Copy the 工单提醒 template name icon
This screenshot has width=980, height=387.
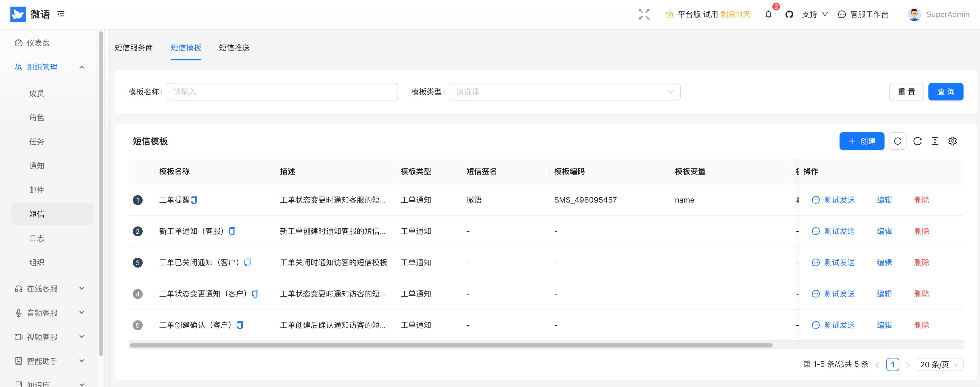point(194,200)
